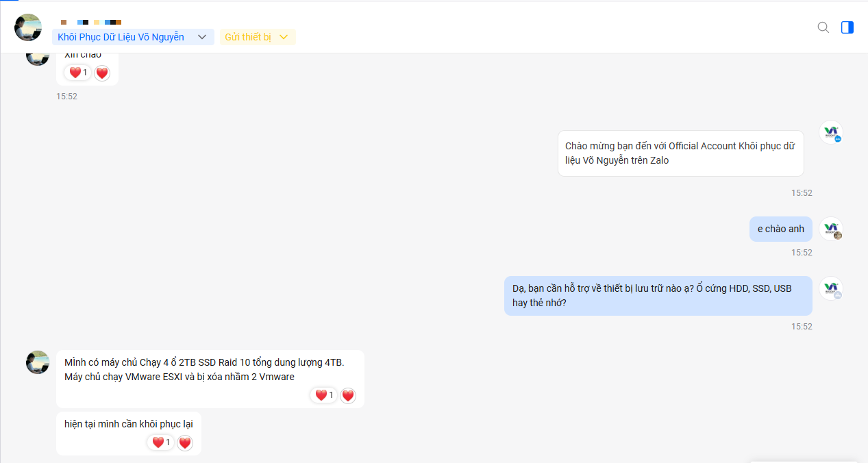Expand the Khôi Phục Dữ Liệu Võ Nguyễn dropdown
The image size is (868, 463).
point(202,37)
